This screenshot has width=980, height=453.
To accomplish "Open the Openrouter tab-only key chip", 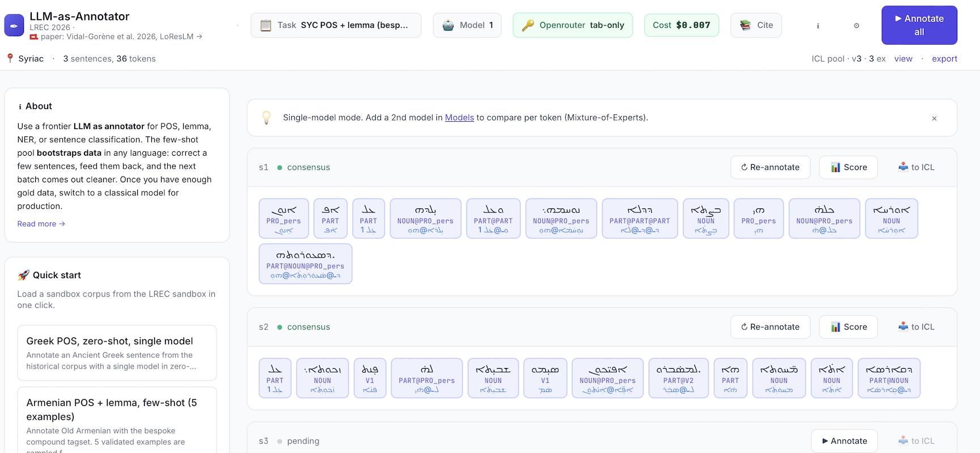I will pyautogui.click(x=572, y=25).
